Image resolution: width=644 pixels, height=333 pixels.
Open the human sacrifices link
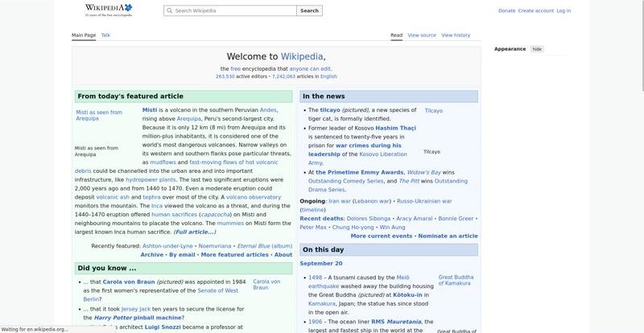pos(174,215)
